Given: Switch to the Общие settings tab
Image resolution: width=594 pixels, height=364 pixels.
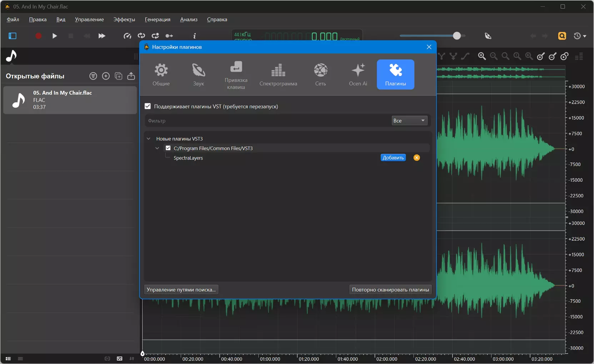Looking at the screenshot, I should click(161, 75).
